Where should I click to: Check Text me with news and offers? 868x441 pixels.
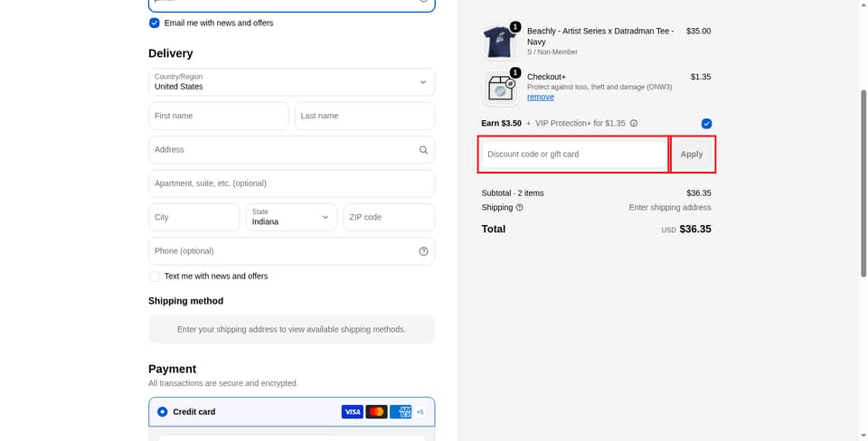click(155, 277)
